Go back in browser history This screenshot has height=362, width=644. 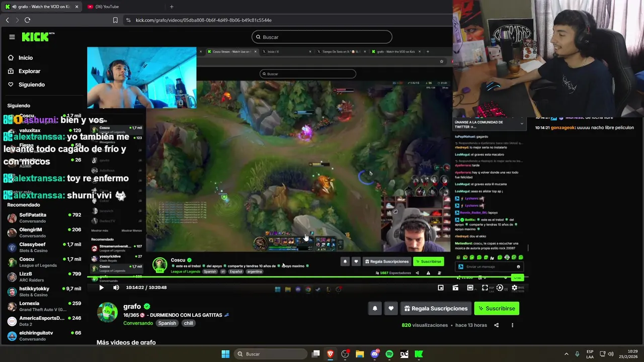pyautogui.click(x=8, y=20)
